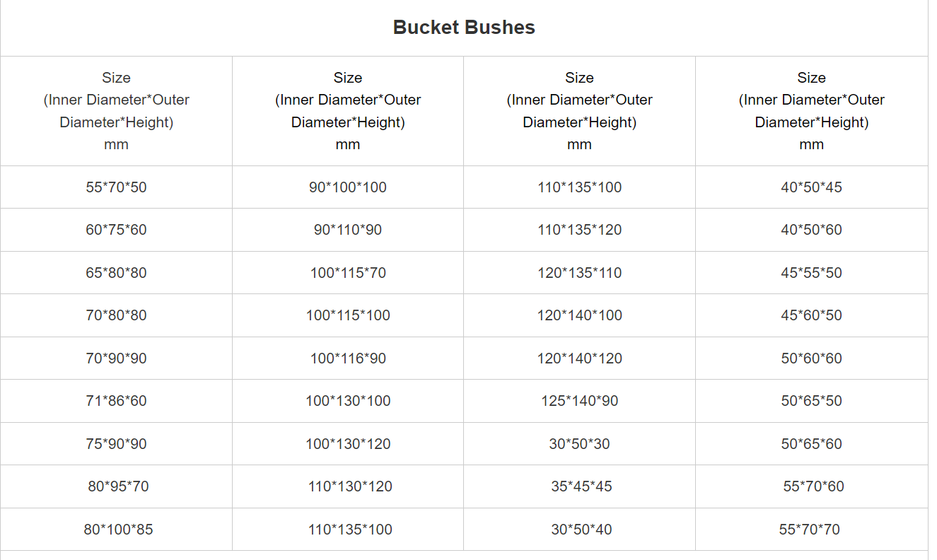The width and height of the screenshot is (937, 560).
Task: Select the 65*80*80 table cell
Action: pos(116,273)
